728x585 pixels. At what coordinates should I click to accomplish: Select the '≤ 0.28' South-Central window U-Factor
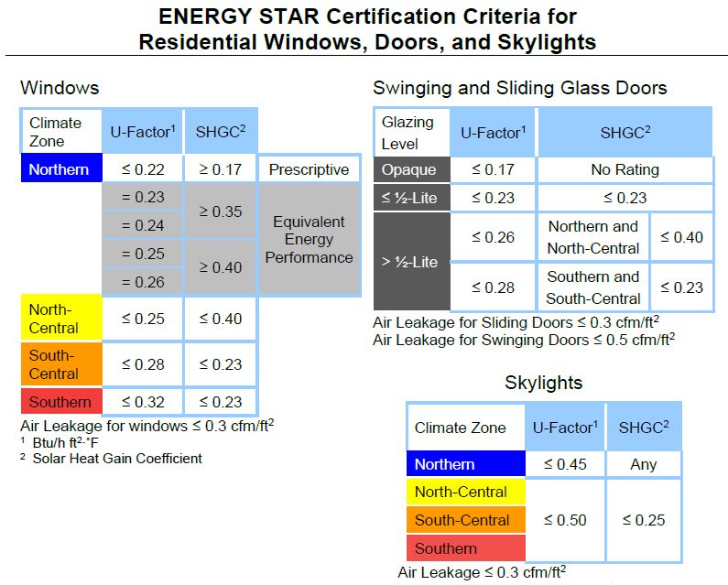pyautogui.click(x=143, y=364)
